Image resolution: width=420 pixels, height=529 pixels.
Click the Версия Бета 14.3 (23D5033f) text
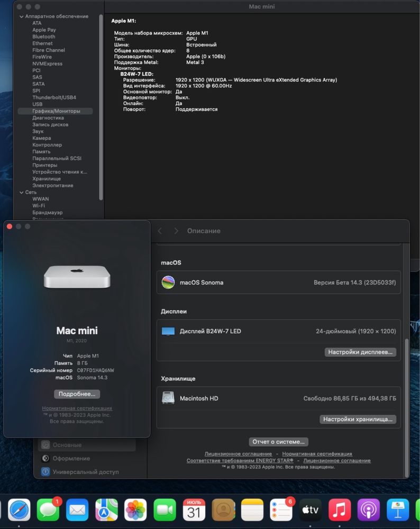click(x=355, y=282)
